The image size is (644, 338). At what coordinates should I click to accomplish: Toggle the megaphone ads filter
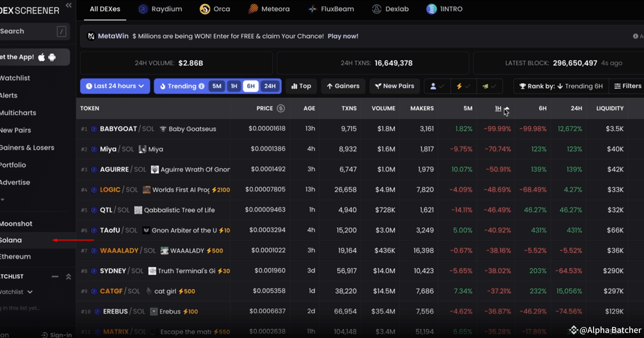(489, 86)
